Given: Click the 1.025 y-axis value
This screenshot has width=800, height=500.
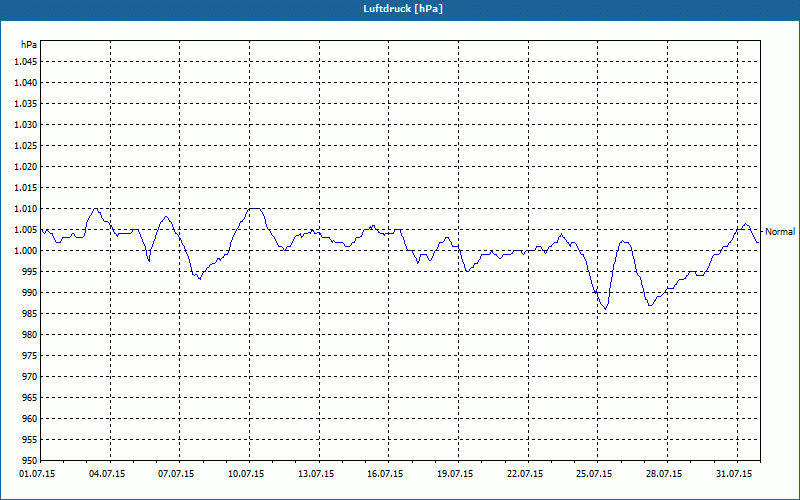Looking at the screenshot, I should pyautogui.click(x=26, y=145).
